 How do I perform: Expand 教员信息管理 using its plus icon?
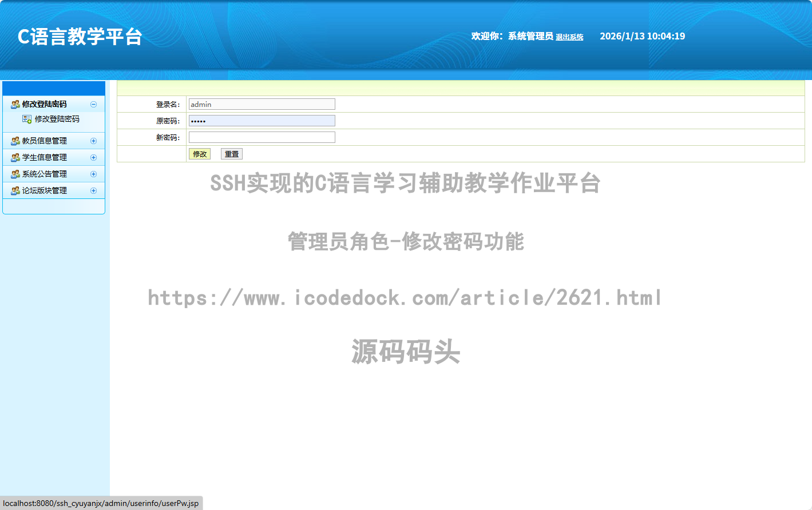pyautogui.click(x=93, y=141)
